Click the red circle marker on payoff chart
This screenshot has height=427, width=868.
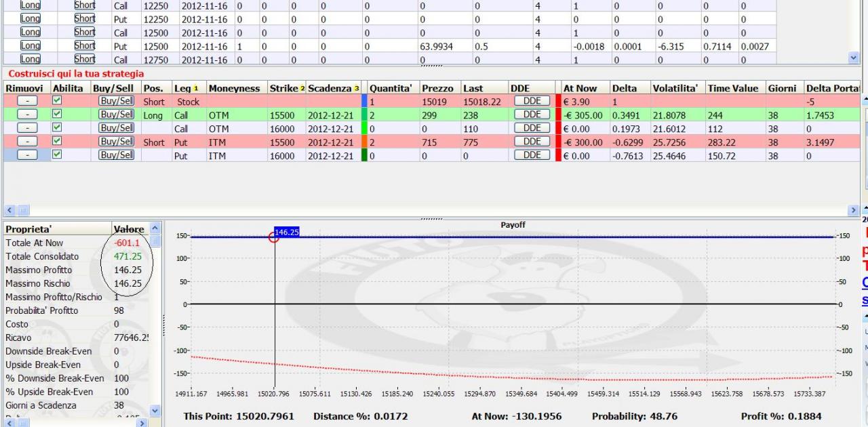tap(274, 237)
